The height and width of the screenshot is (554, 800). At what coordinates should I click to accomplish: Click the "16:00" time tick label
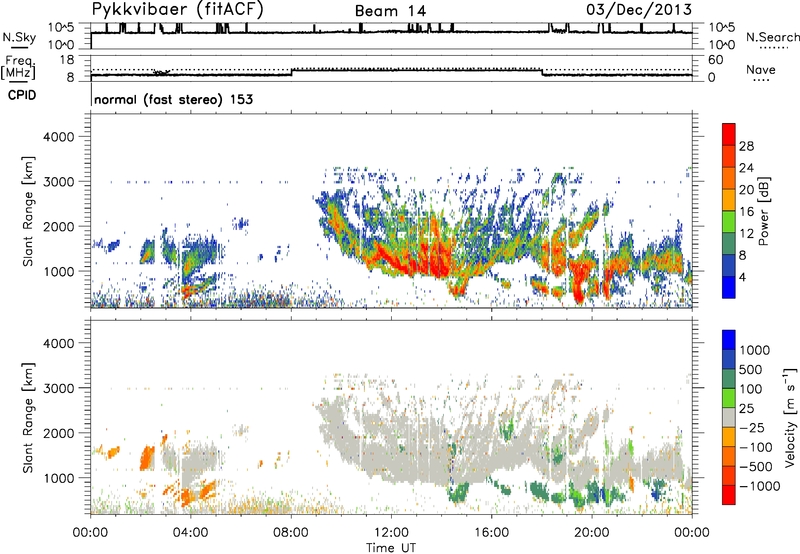click(x=491, y=533)
